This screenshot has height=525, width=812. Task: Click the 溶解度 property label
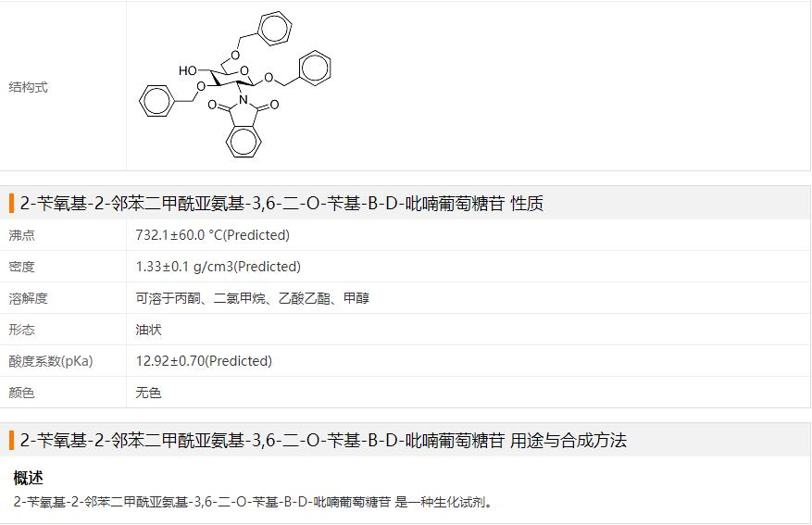point(29,298)
